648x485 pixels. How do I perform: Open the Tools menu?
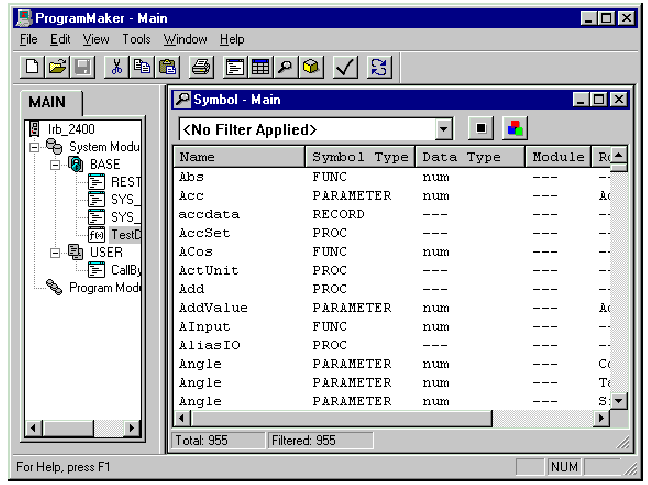(136, 40)
